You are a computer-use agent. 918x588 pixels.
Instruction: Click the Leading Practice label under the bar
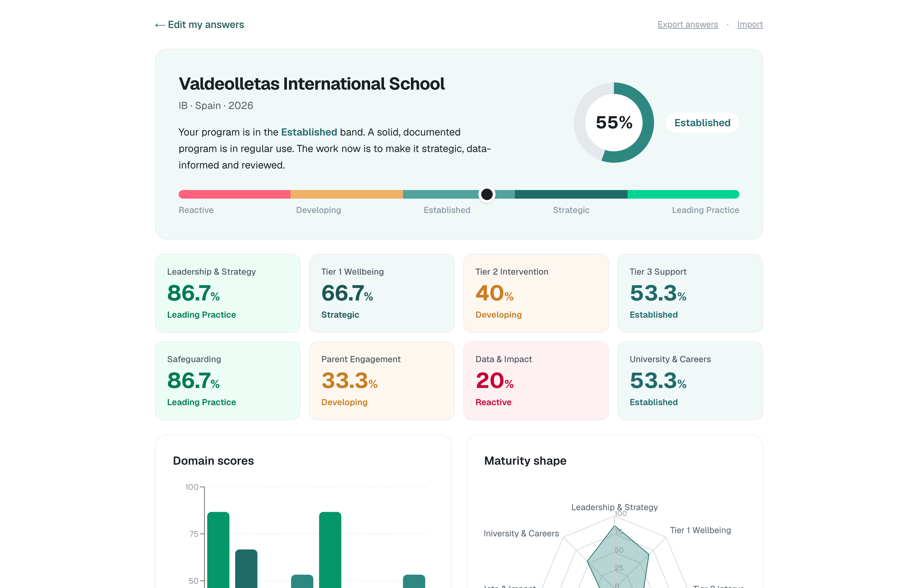(705, 210)
